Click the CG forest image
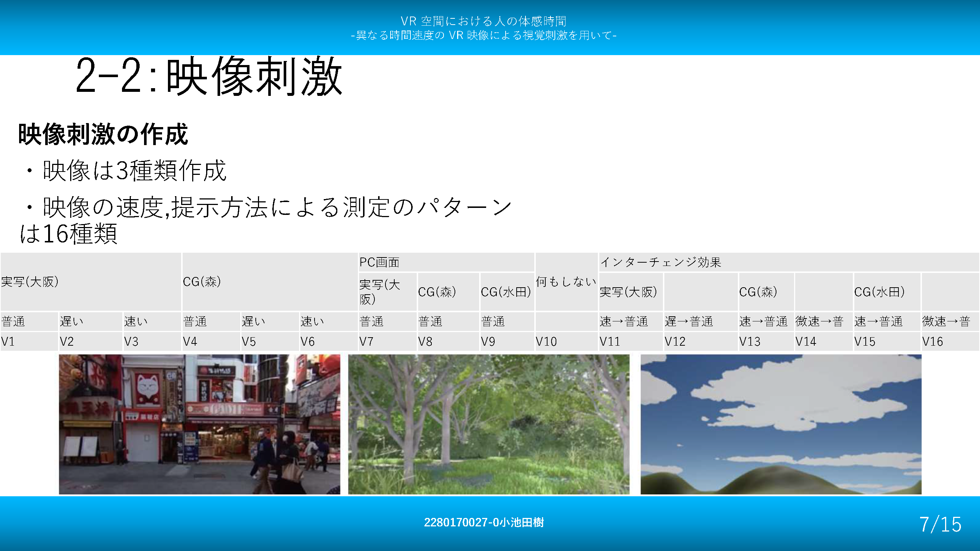Screen dimensions: 980x551 (488, 424)
